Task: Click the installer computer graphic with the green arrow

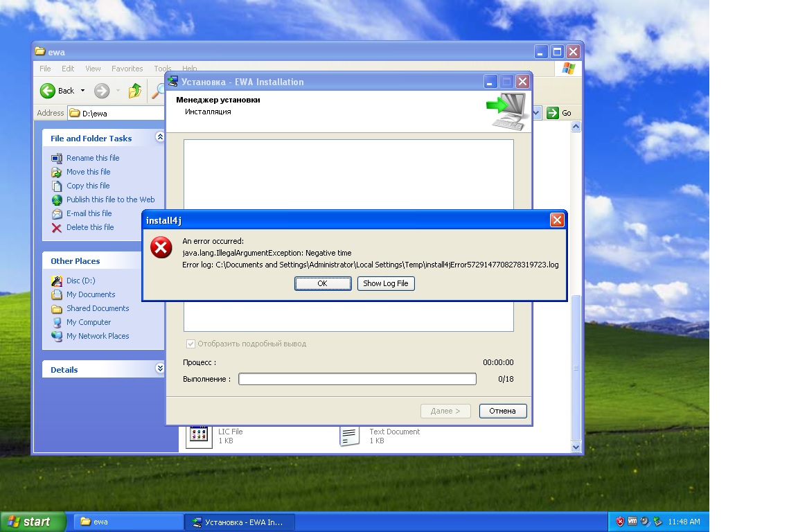Action: point(506,111)
